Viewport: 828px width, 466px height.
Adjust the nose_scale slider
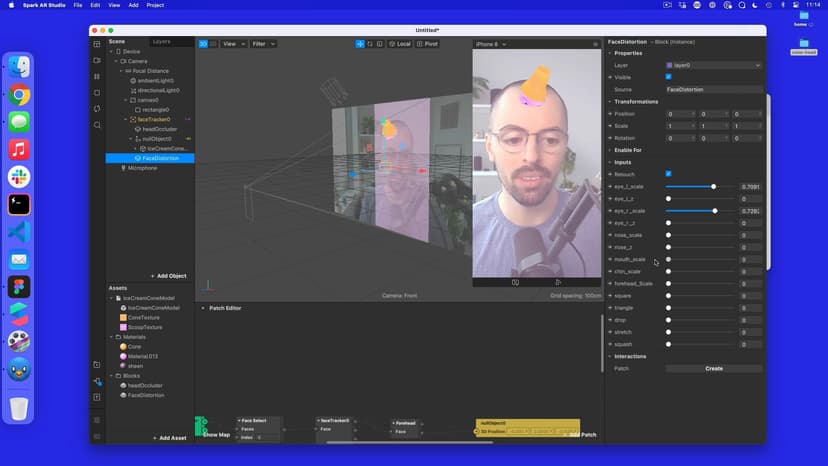pos(700,235)
